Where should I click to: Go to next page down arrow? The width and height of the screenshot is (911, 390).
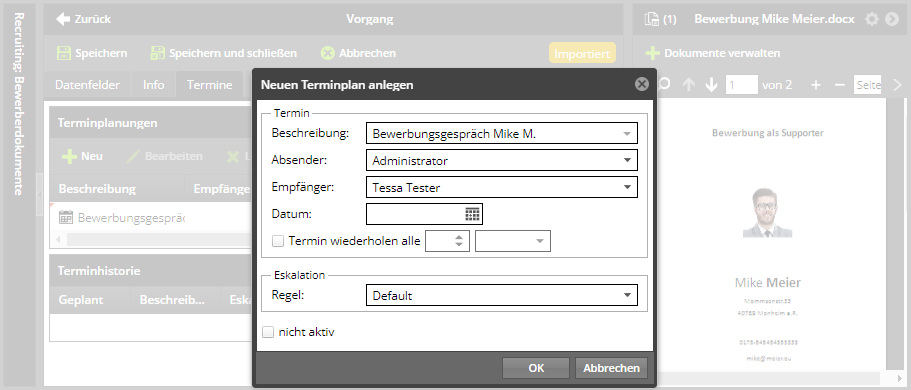pos(711,85)
